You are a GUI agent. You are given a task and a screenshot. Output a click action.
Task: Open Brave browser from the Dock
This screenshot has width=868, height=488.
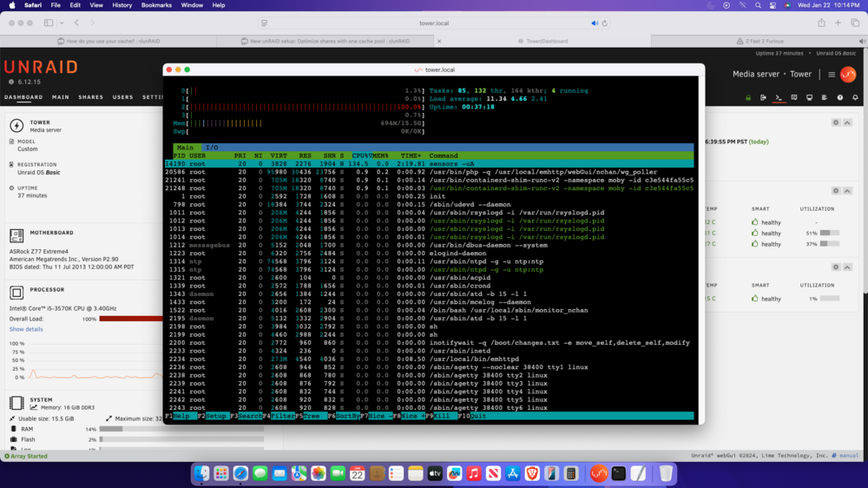[532, 473]
